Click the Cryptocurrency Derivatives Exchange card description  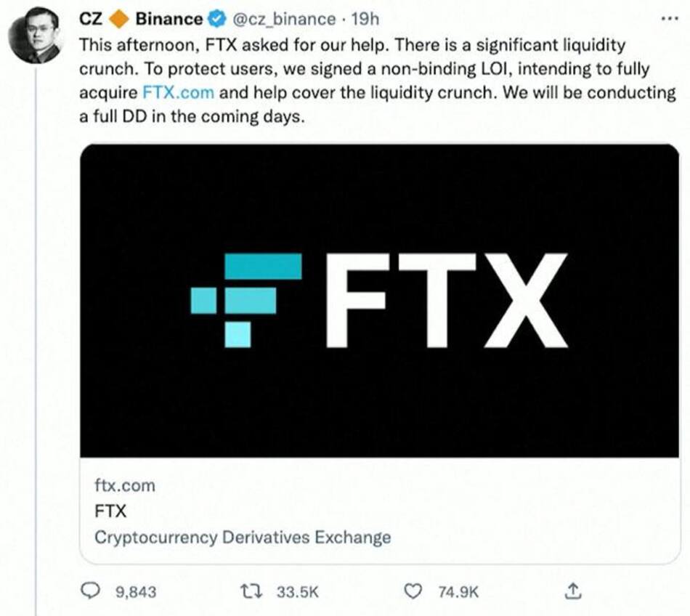(243, 538)
